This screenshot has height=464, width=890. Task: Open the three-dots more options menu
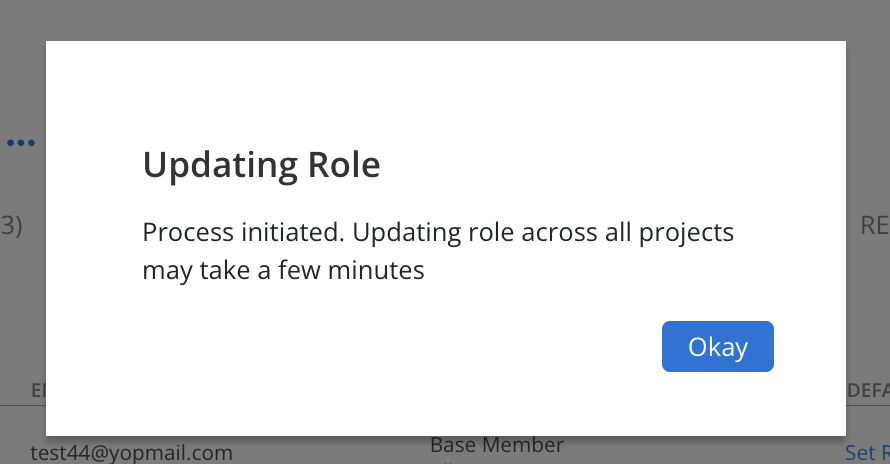[x=21, y=143]
